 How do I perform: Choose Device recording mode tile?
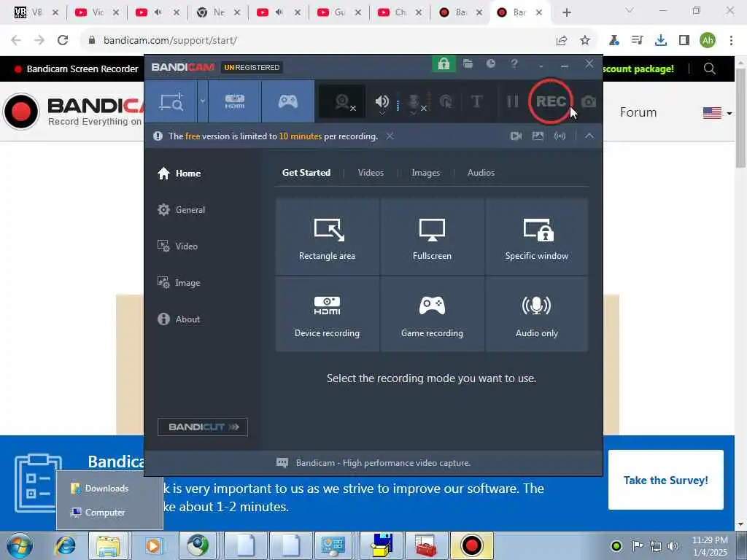(328, 314)
